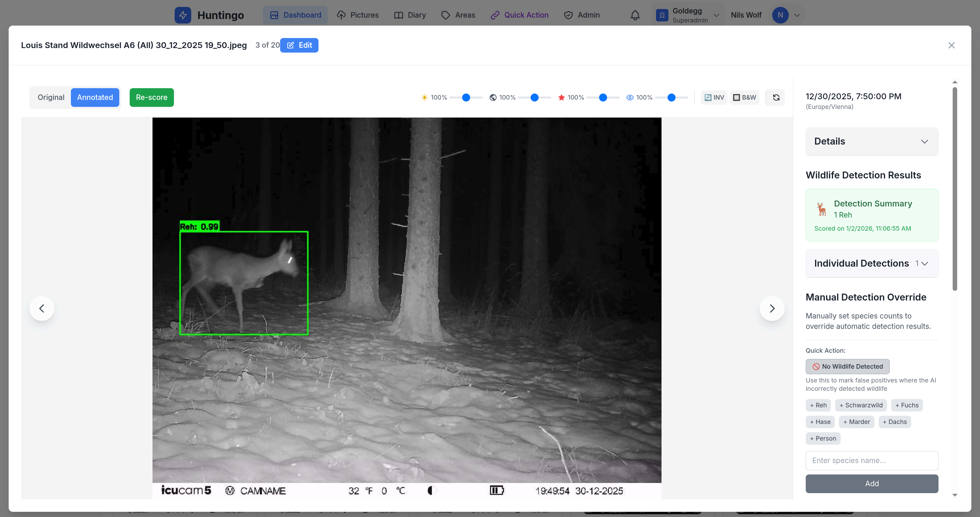The image size is (980, 517).
Task: Open the Diary menu item
Action: [x=410, y=15]
